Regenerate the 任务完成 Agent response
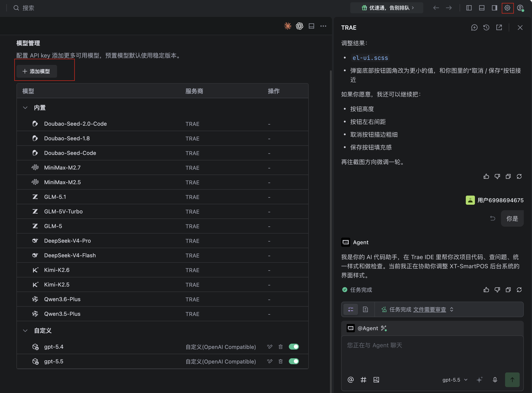The width and height of the screenshot is (532, 393). click(519, 290)
